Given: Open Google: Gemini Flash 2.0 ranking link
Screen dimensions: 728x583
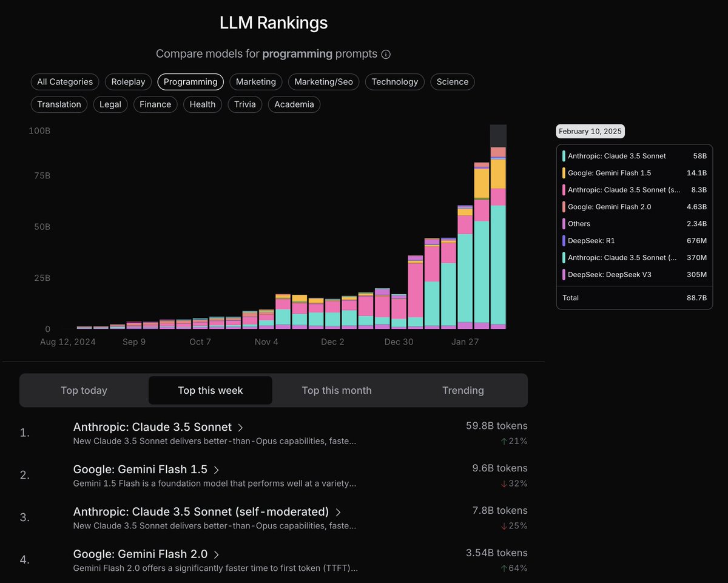Looking at the screenshot, I should click(x=140, y=554).
